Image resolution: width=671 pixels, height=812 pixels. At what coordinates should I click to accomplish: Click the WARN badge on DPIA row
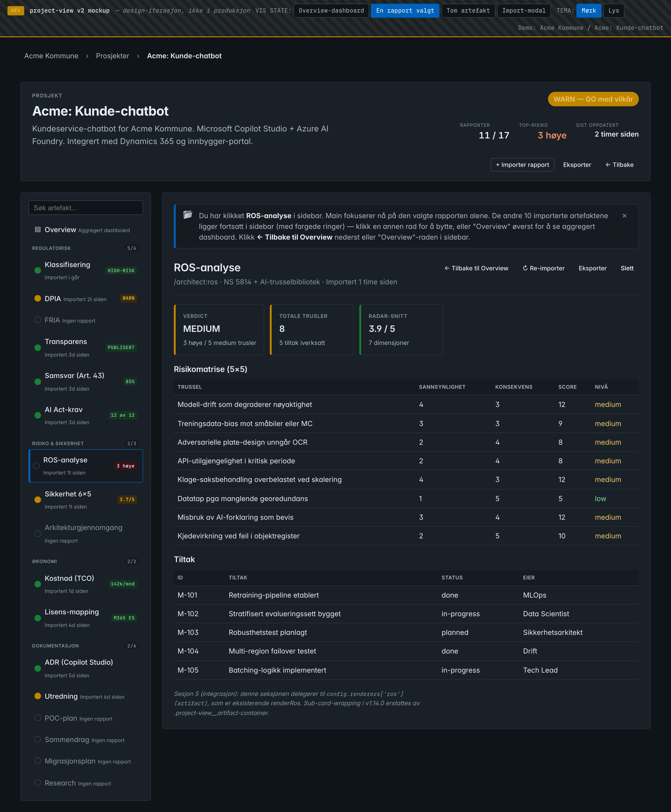128,298
